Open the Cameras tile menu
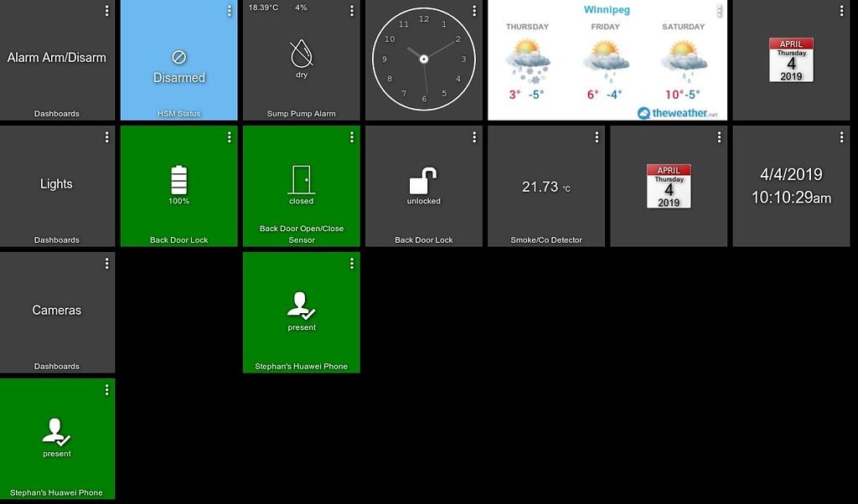 pyautogui.click(x=106, y=263)
